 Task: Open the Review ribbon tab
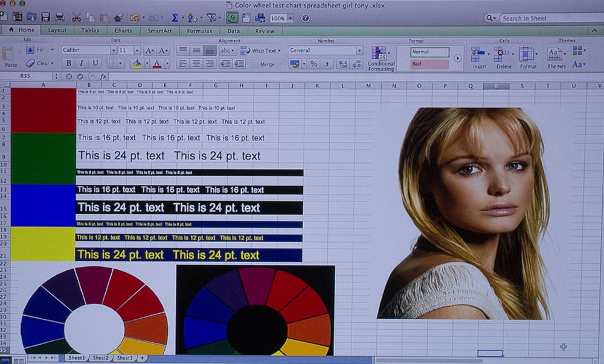265,31
